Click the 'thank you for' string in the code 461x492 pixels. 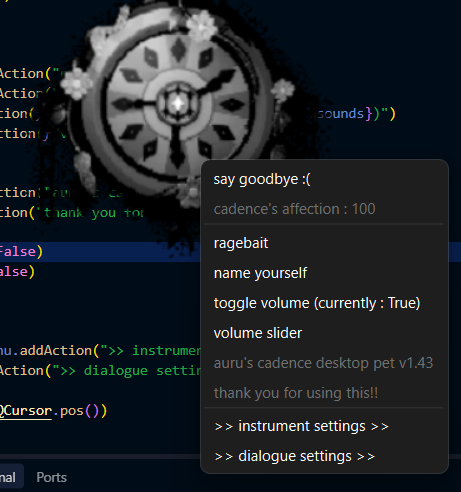click(x=94, y=213)
